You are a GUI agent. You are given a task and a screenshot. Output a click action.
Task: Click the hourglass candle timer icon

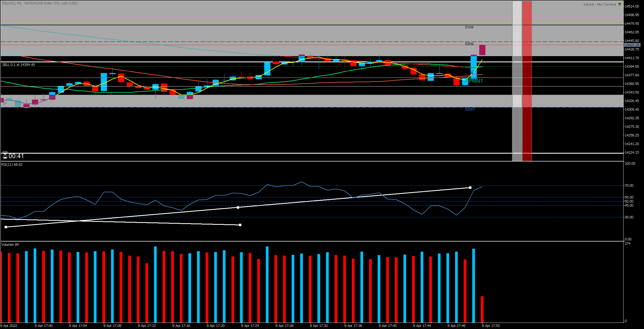tap(5, 156)
